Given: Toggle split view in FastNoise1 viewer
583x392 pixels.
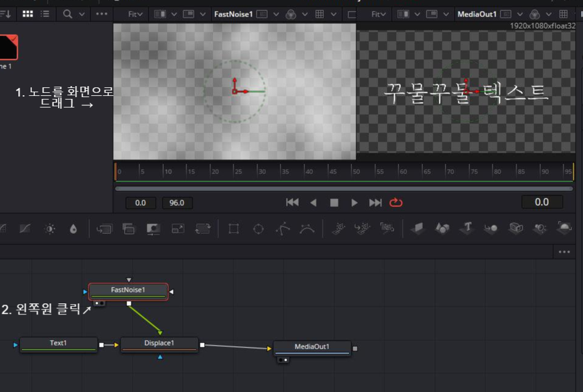Looking at the screenshot, I should click(160, 14).
